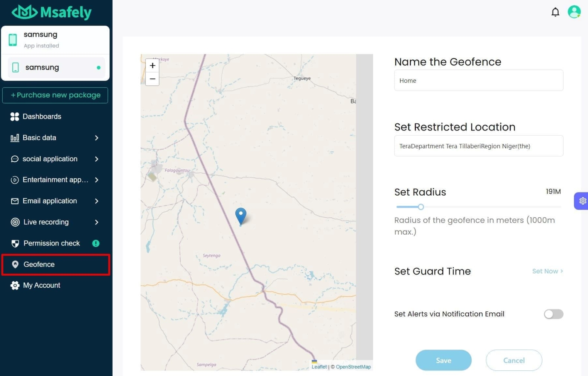Screen dimensions: 588x376
Task: Click the user profile avatar icon
Action: pyautogui.click(x=574, y=12)
